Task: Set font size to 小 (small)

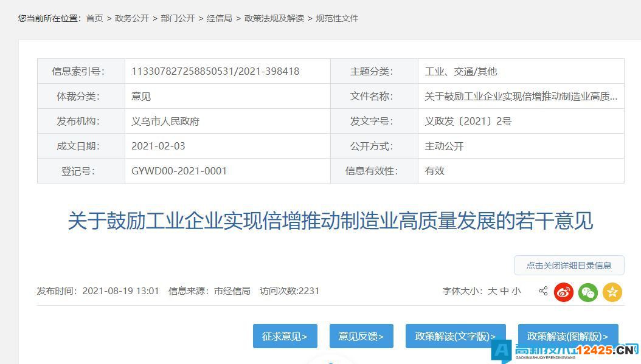Action: coord(516,291)
